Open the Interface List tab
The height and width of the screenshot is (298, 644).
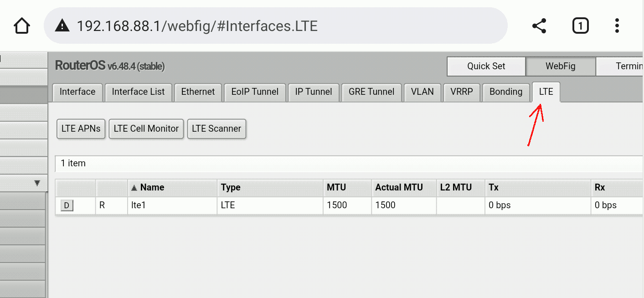click(138, 92)
